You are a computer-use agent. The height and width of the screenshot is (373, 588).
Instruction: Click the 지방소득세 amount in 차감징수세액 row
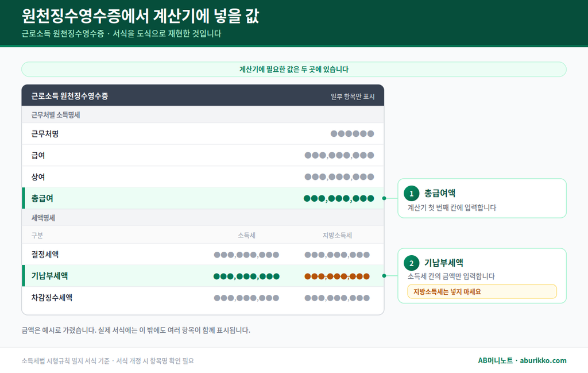(x=337, y=298)
